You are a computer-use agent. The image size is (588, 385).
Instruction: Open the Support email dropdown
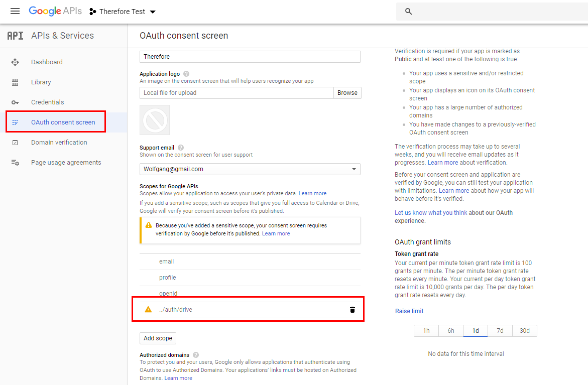(x=250, y=169)
